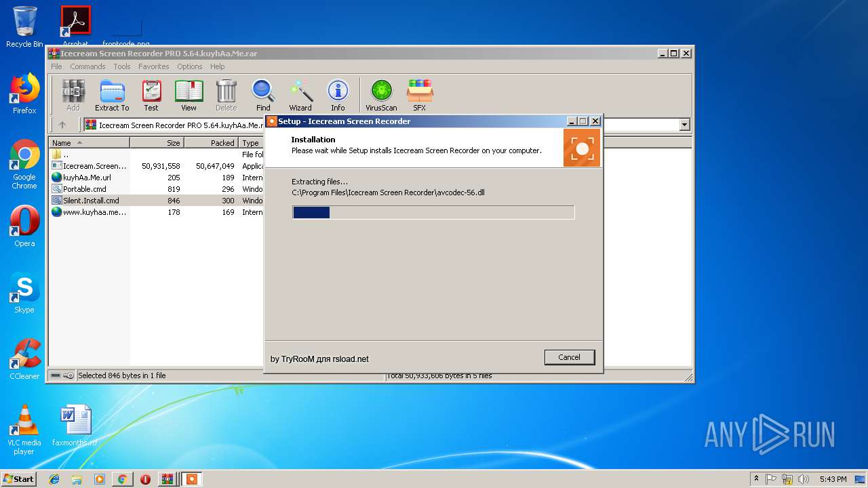Open the Favorites menu
This screenshot has height=488, width=868.
[x=154, y=66]
